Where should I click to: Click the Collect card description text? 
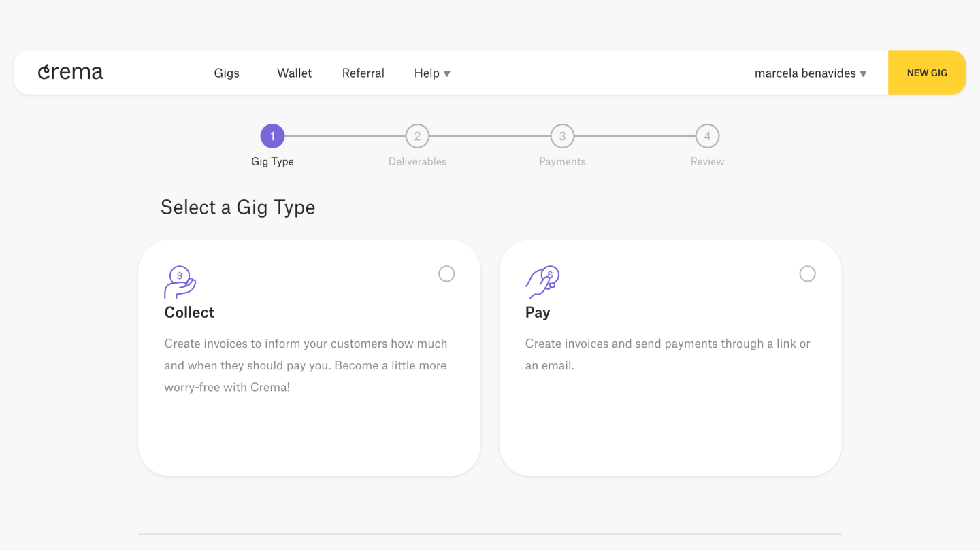pos(306,365)
